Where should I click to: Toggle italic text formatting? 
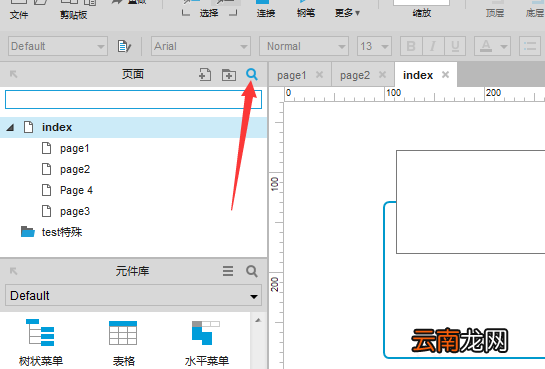point(433,46)
